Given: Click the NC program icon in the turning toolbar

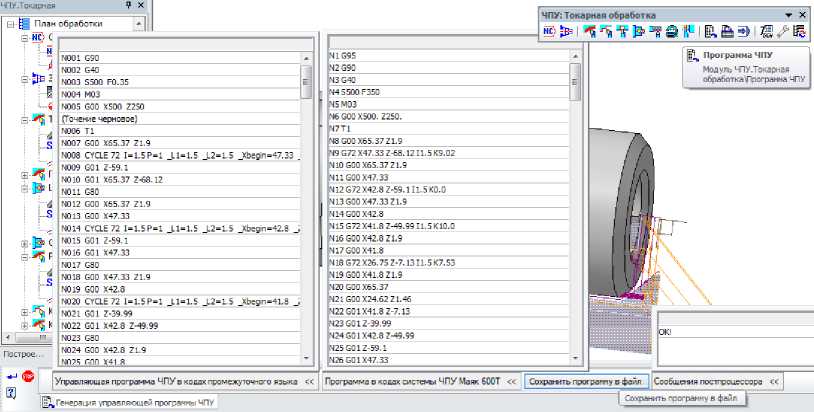Looking at the screenshot, I should [x=549, y=32].
